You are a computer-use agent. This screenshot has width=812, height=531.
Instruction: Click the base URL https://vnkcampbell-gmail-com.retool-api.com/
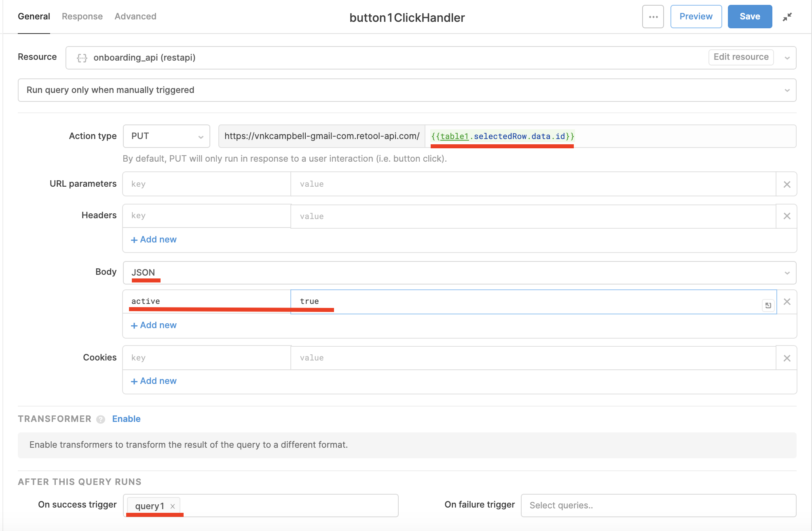click(322, 136)
